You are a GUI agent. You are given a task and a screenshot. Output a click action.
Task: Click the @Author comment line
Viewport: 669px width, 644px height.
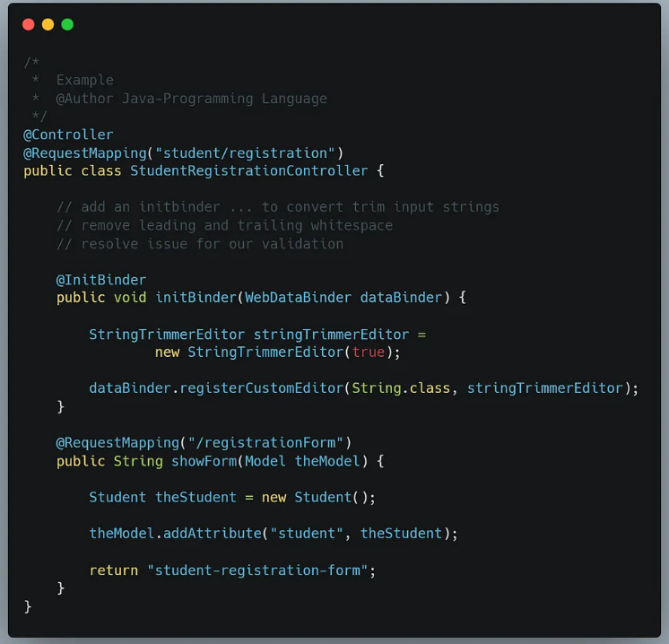pos(191,99)
